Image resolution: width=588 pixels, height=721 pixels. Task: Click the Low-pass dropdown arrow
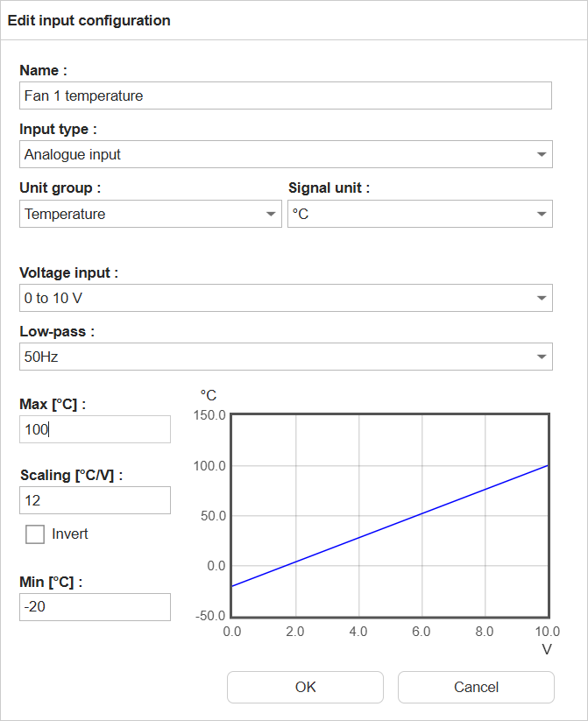[541, 357]
